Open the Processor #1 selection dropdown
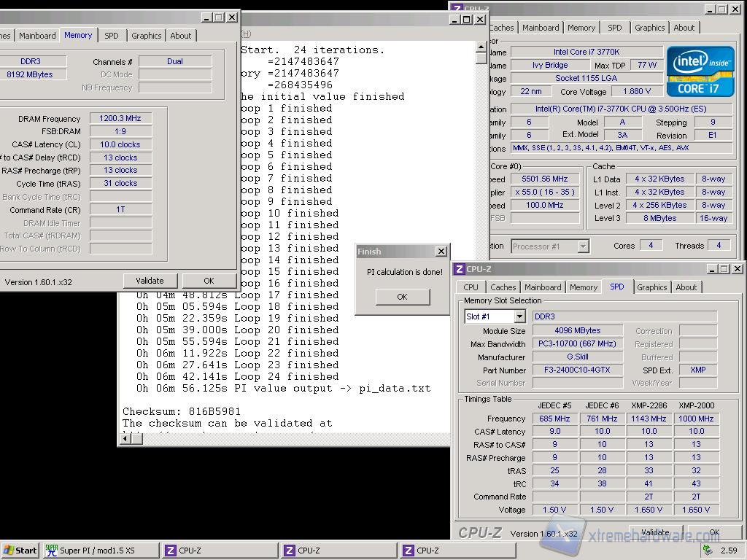The image size is (747, 560). (x=583, y=246)
